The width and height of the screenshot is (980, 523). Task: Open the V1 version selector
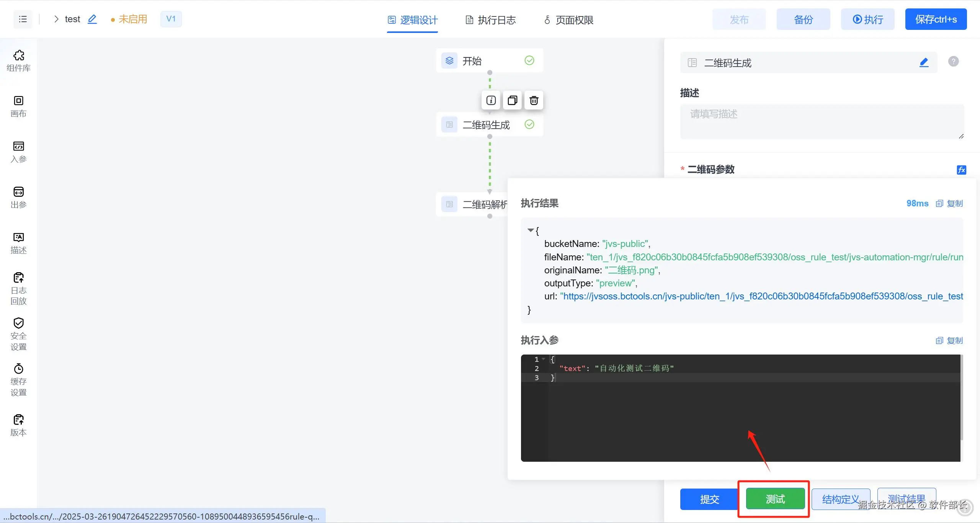(x=171, y=19)
